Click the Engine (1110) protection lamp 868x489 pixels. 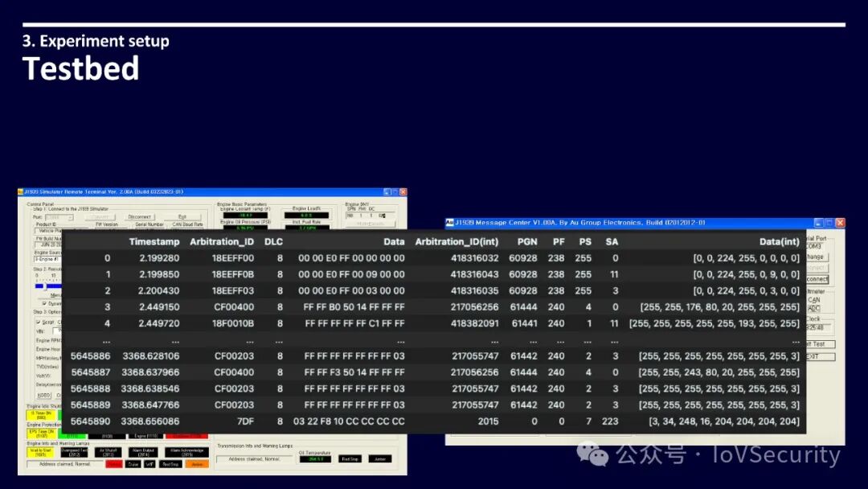click(146, 437)
